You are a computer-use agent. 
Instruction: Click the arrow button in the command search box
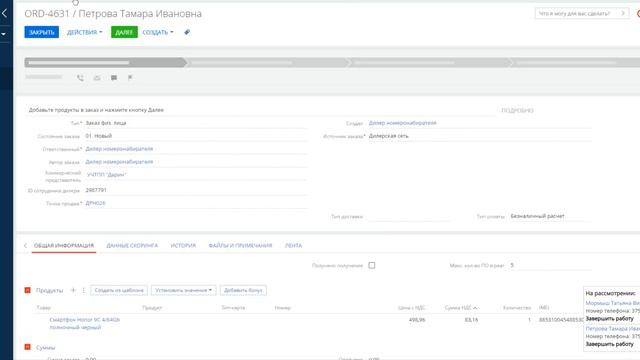(623, 13)
